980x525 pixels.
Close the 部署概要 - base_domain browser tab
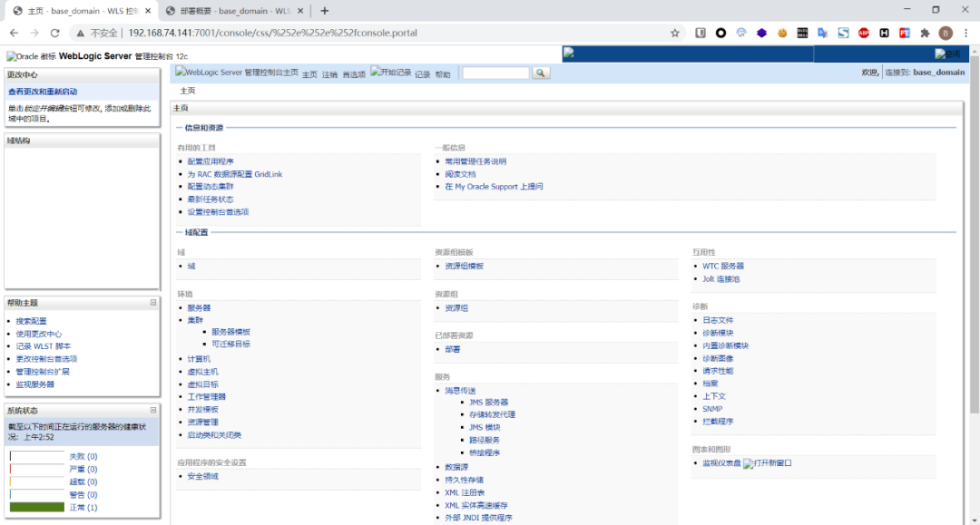(300, 11)
